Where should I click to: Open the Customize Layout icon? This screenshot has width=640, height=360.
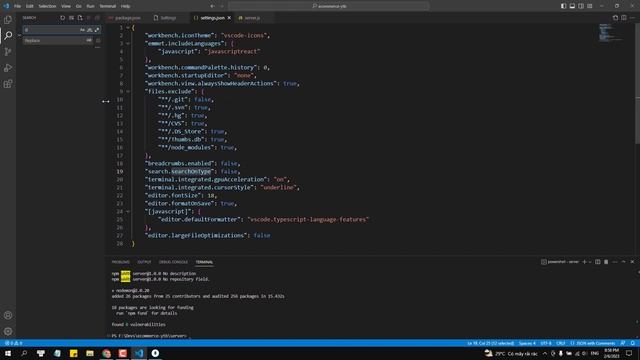590,6
